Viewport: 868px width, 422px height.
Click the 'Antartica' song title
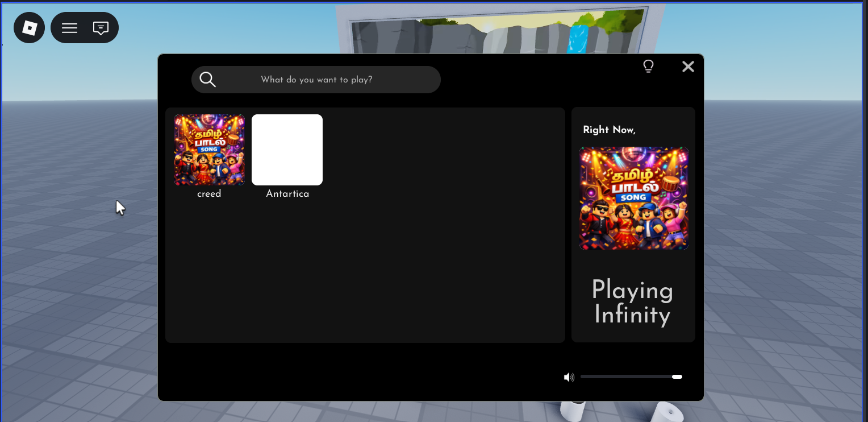pyautogui.click(x=287, y=194)
